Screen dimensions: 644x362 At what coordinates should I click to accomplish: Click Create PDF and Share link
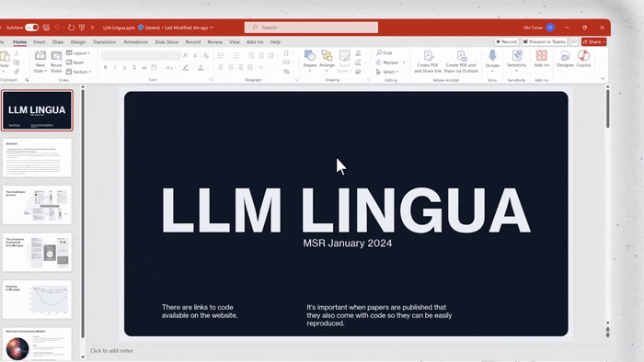[428, 62]
